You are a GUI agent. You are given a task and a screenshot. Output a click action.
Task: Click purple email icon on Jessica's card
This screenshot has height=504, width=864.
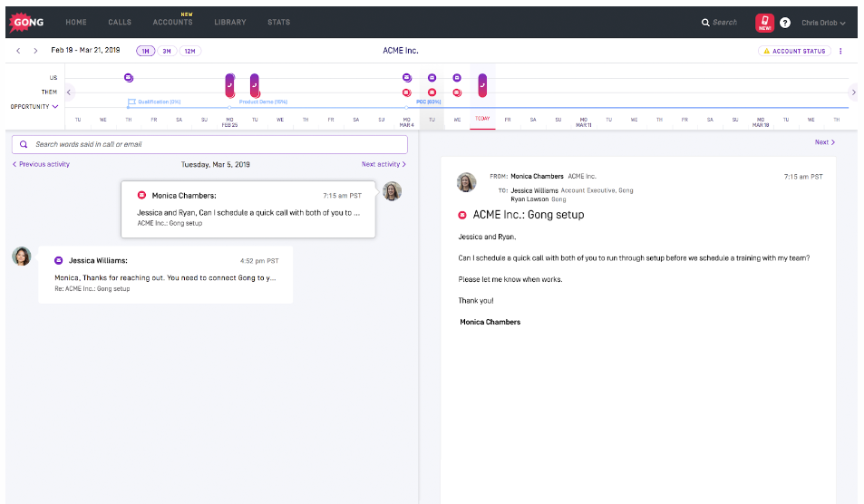coord(58,260)
